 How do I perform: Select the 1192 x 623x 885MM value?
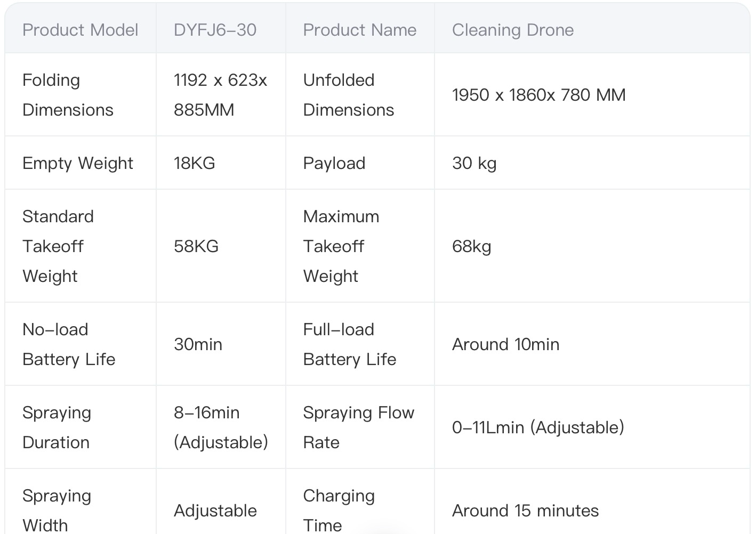pyautogui.click(x=220, y=95)
